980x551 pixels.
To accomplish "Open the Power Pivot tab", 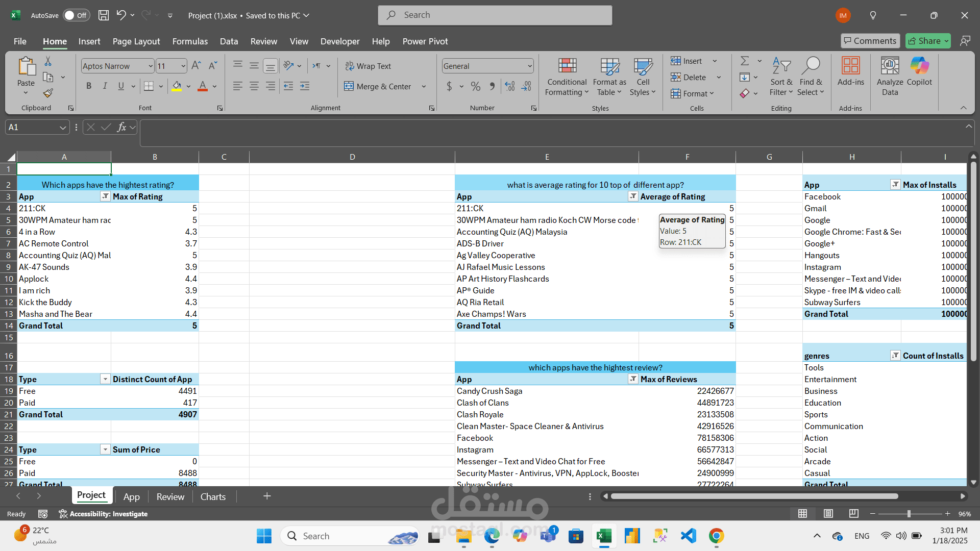I will (x=425, y=41).
